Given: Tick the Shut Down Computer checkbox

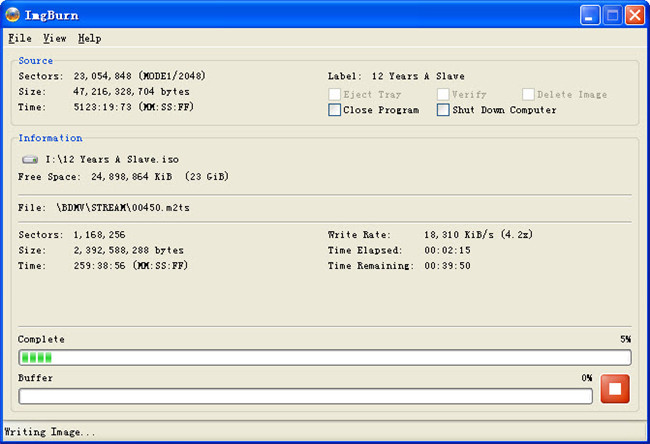Looking at the screenshot, I should [443, 110].
